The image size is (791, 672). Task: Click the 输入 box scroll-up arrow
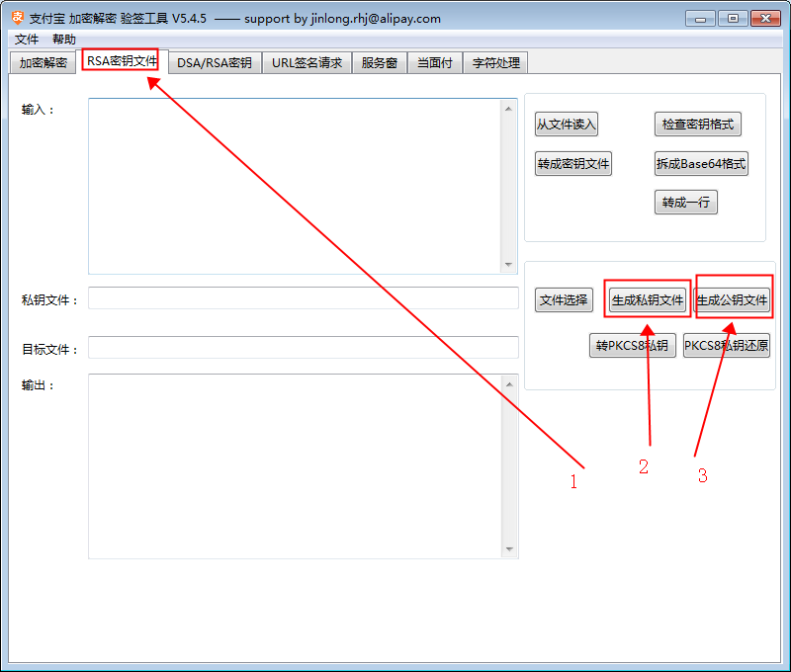pyautogui.click(x=508, y=109)
